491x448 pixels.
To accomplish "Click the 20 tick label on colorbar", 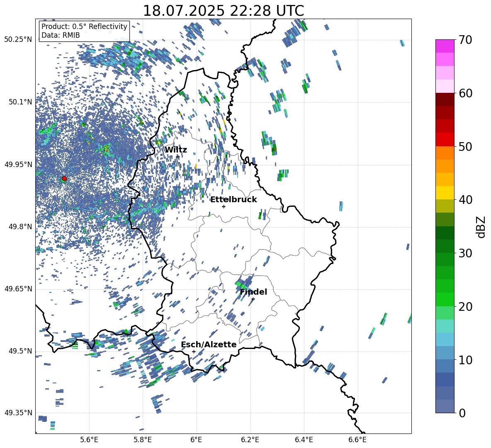I will [x=465, y=306].
